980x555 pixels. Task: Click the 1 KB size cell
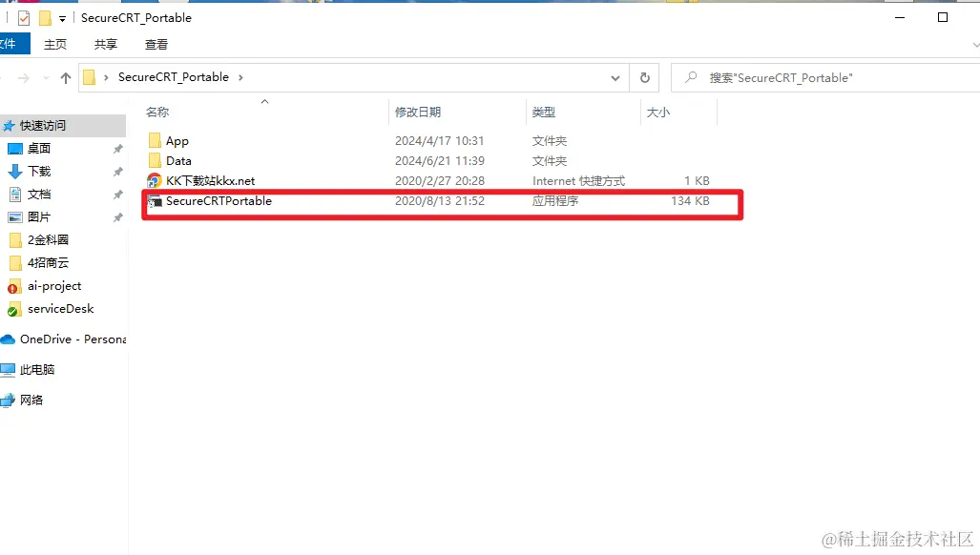[x=697, y=181]
